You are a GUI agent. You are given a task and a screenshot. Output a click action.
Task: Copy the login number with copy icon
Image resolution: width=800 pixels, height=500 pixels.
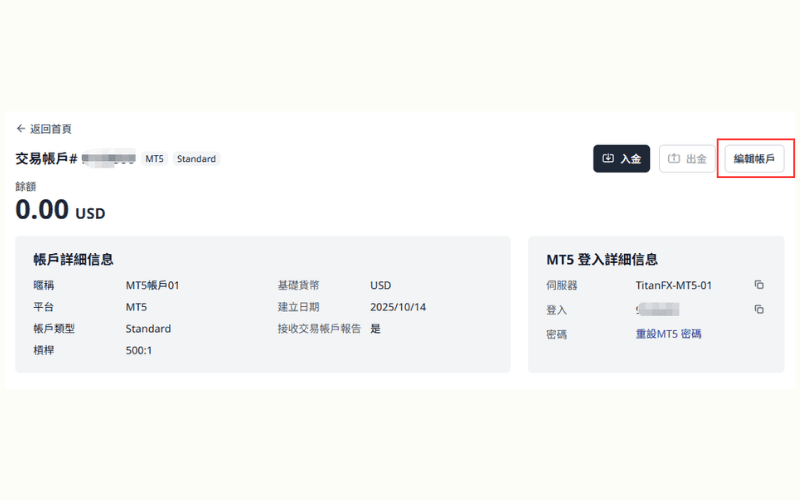point(759,309)
